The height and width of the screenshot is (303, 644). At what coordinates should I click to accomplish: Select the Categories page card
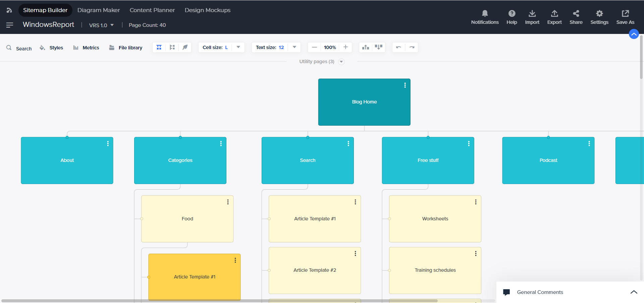pos(180,161)
